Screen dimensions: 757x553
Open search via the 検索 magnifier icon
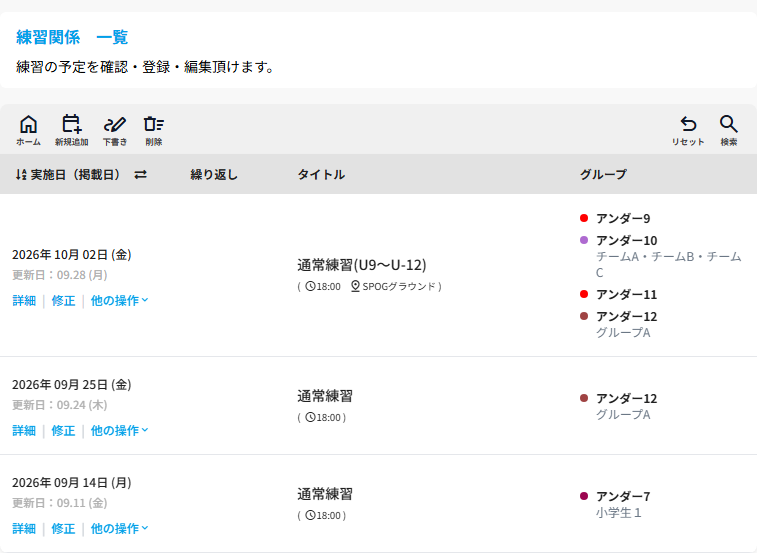[729, 130]
